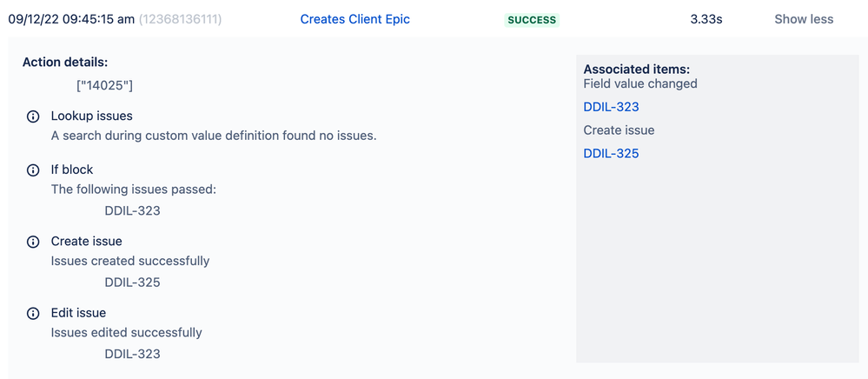This screenshot has height=379, width=868.
Task: Click the Lookup issues step title
Action: (x=92, y=116)
